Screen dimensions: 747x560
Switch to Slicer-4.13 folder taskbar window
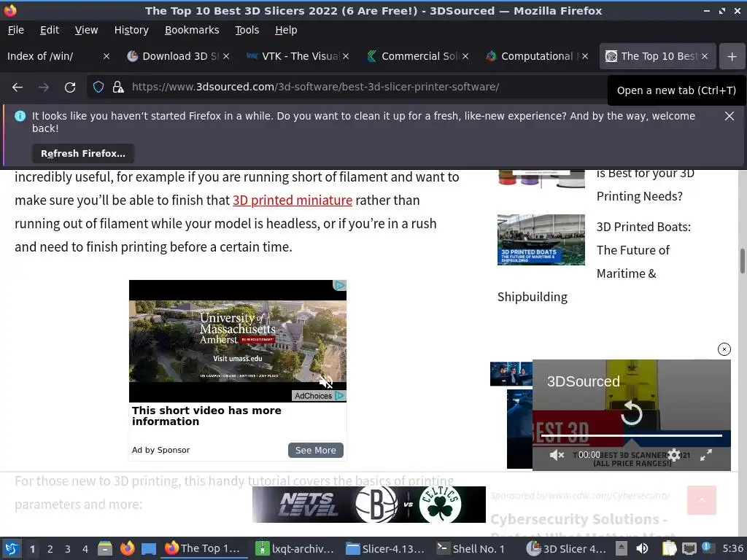pyautogui.click(x=385, y=548)
